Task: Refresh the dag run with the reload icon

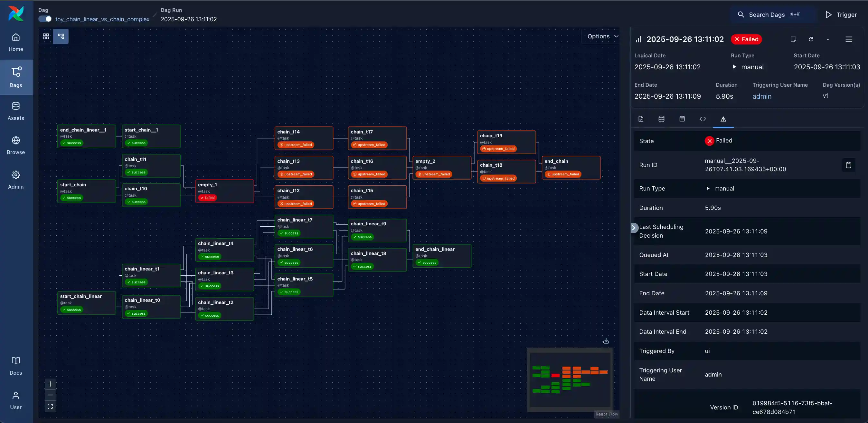Action: (811, 39)
